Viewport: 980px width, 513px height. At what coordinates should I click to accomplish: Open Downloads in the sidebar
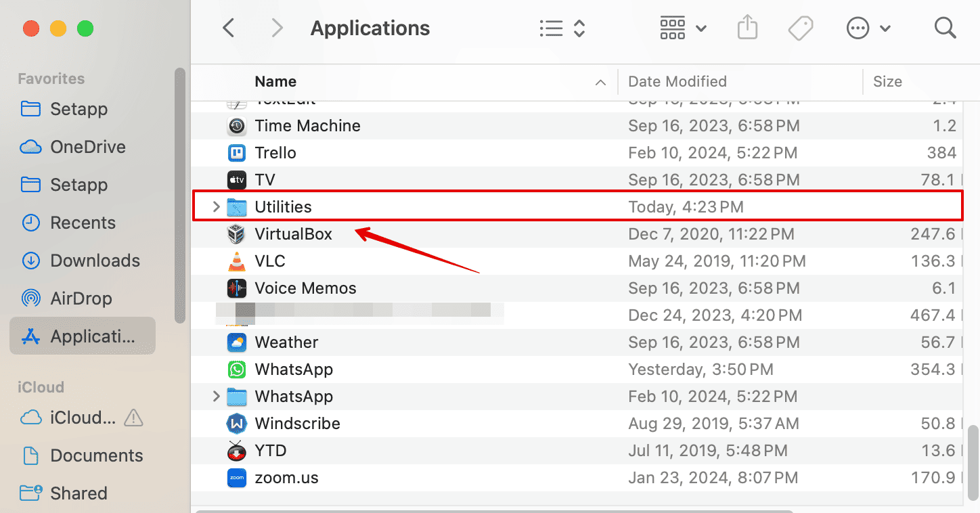click(95, 261)
